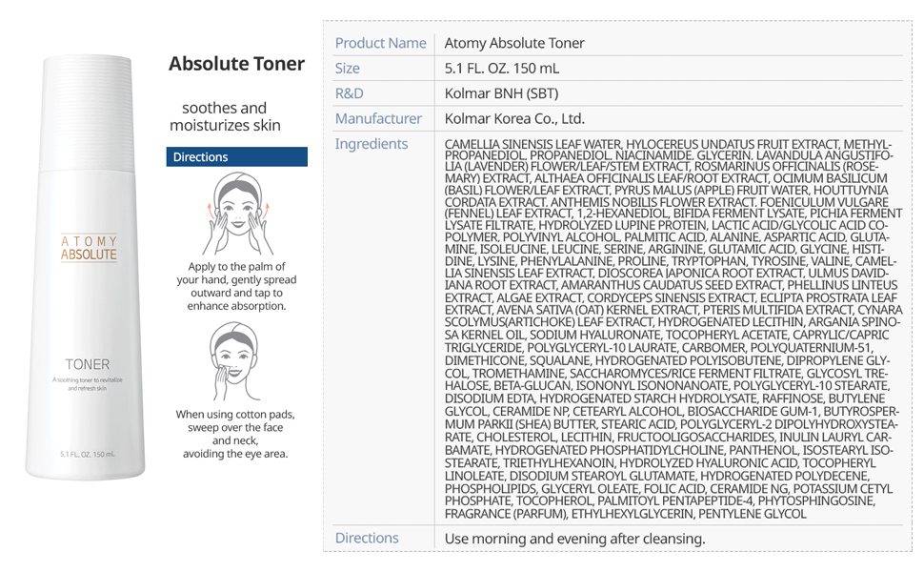
Task: Click the ATOMY ABSOLUTE logo on bottle
Action: coord(89,249)
